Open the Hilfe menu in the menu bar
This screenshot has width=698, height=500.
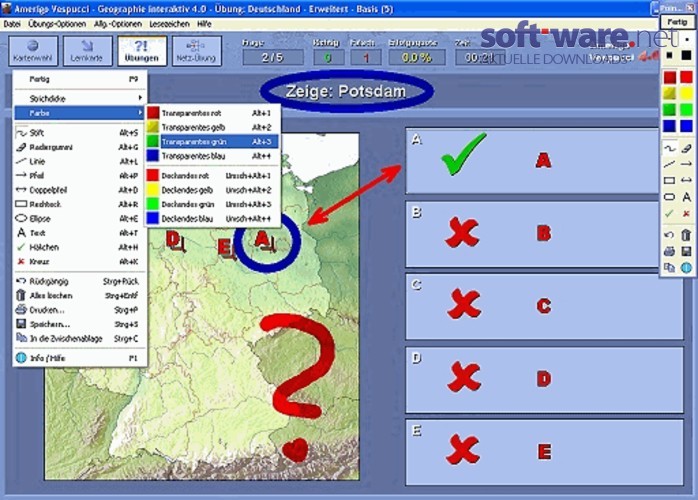pos(204,24)
